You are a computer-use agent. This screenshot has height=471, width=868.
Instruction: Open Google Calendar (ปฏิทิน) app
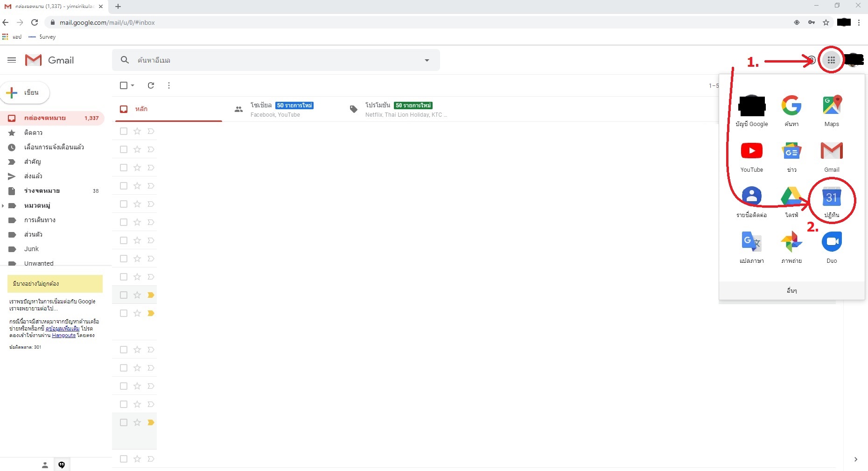click(832, 202)
